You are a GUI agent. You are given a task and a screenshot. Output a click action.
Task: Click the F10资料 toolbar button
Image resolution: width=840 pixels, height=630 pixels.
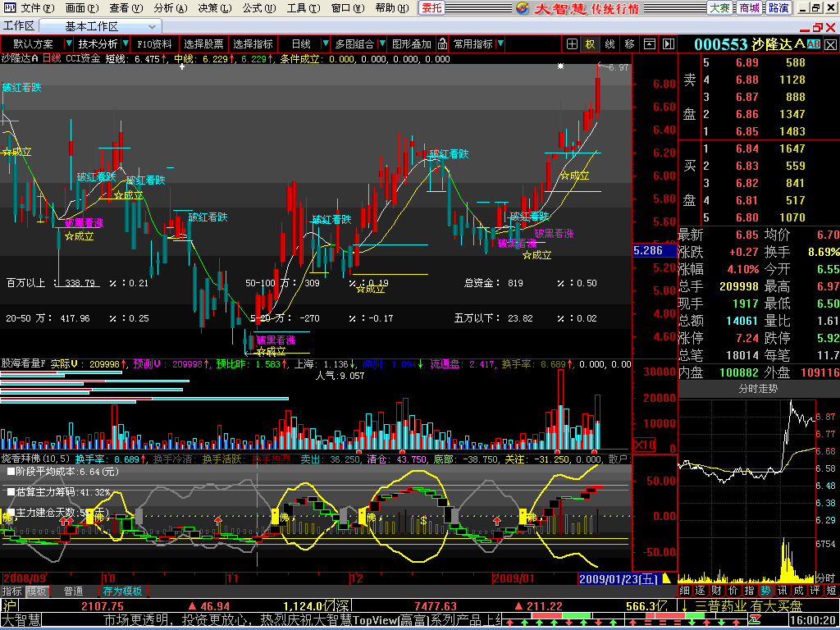point(154,44)
